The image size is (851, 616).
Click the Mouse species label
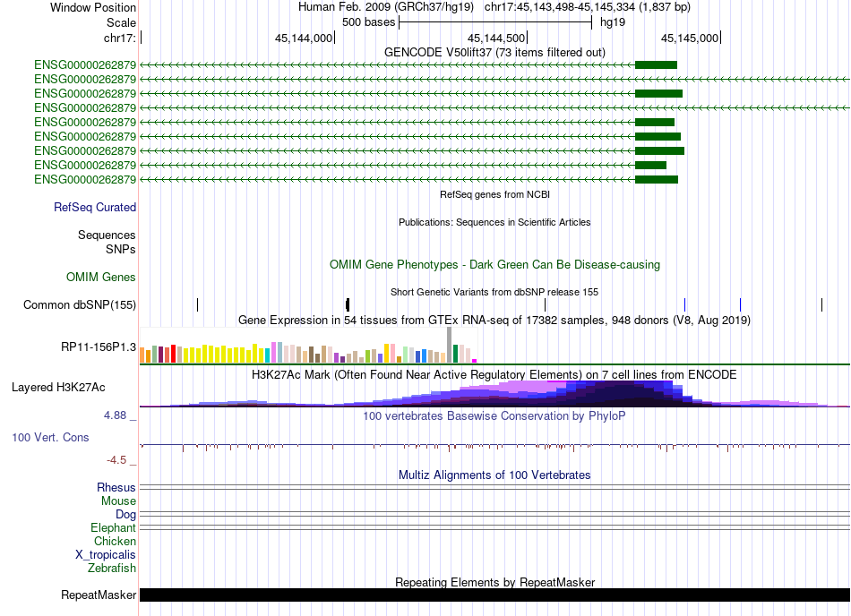[x=118, y=501]
